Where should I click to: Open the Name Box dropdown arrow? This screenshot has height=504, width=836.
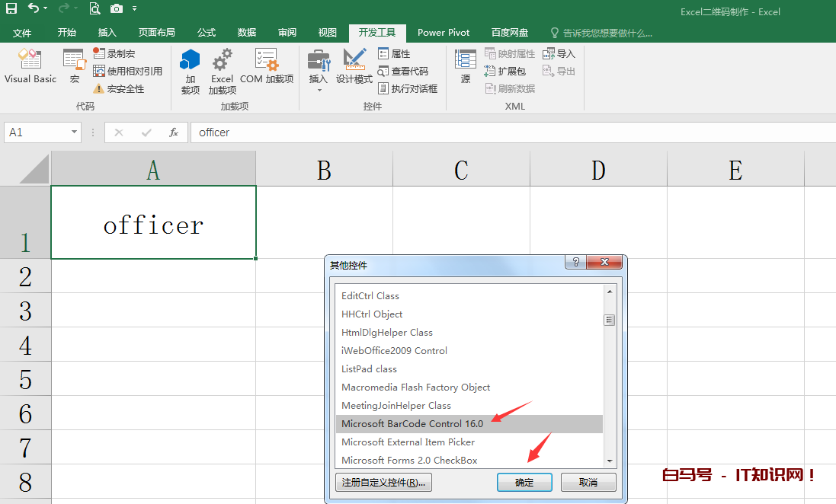(74, 132)
